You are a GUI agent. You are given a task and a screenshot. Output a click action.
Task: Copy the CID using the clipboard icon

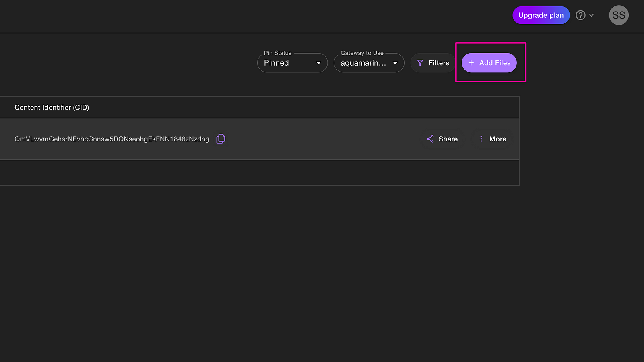pyautogui.click(x=221, y=139)
